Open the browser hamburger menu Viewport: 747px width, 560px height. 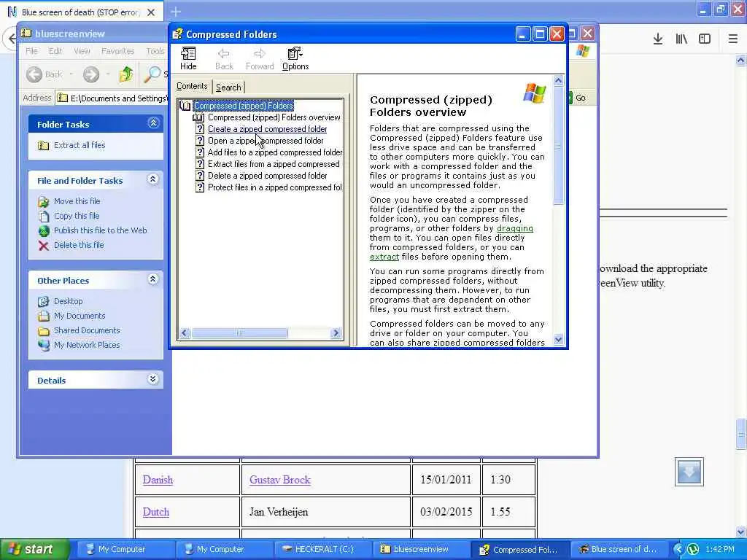click(x=733, y=39)
